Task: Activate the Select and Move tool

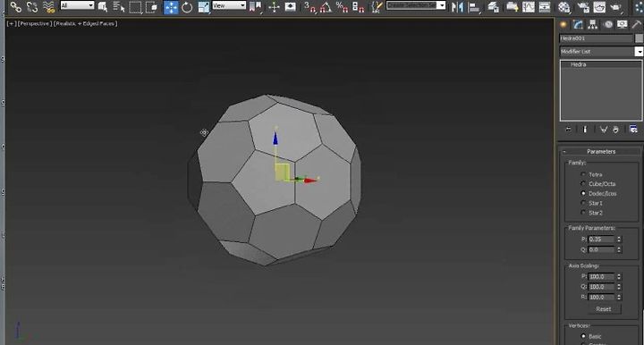Action: tap(171, 7)
